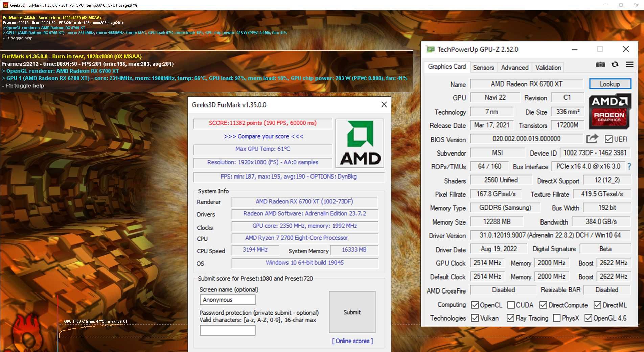Viewport: 644px width, 352px height.
Task: Click the Compare your score link
Action: (x=263, y=136)
